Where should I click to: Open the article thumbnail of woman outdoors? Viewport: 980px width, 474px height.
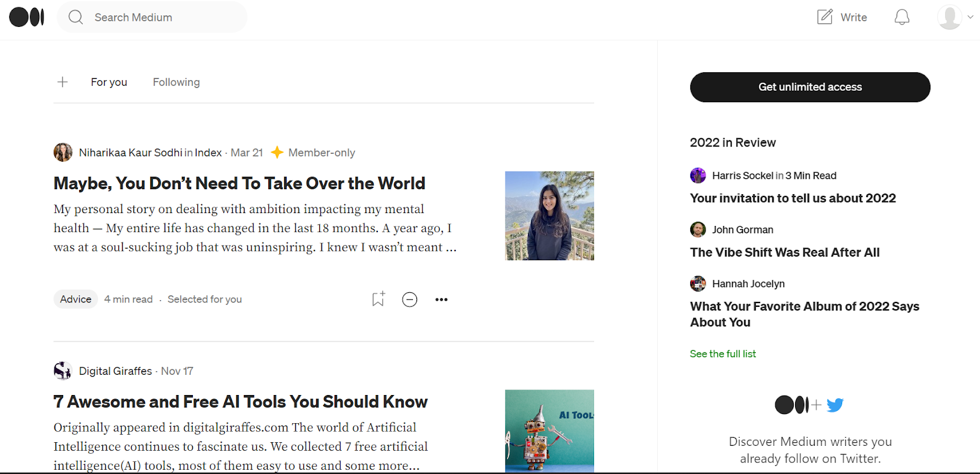point(549,216)
